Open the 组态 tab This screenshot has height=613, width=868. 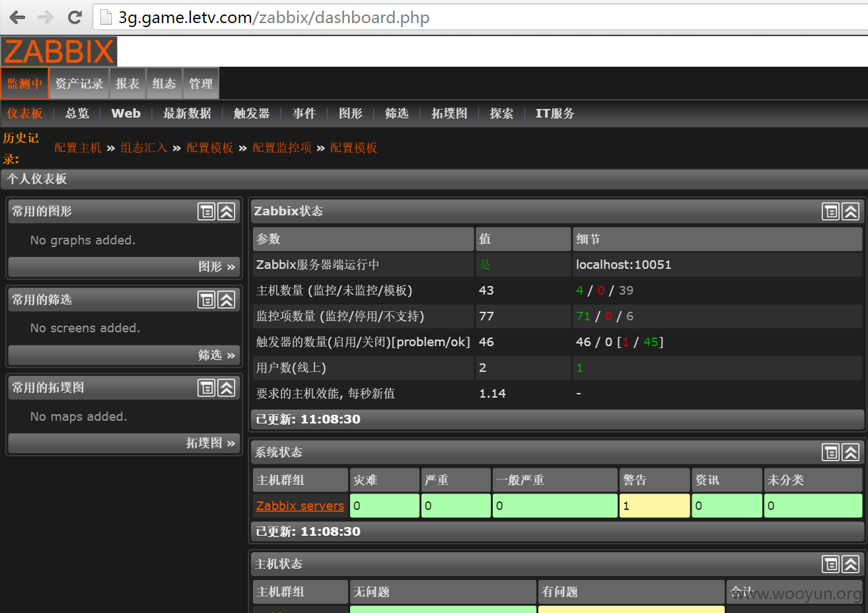click(164, 83)
